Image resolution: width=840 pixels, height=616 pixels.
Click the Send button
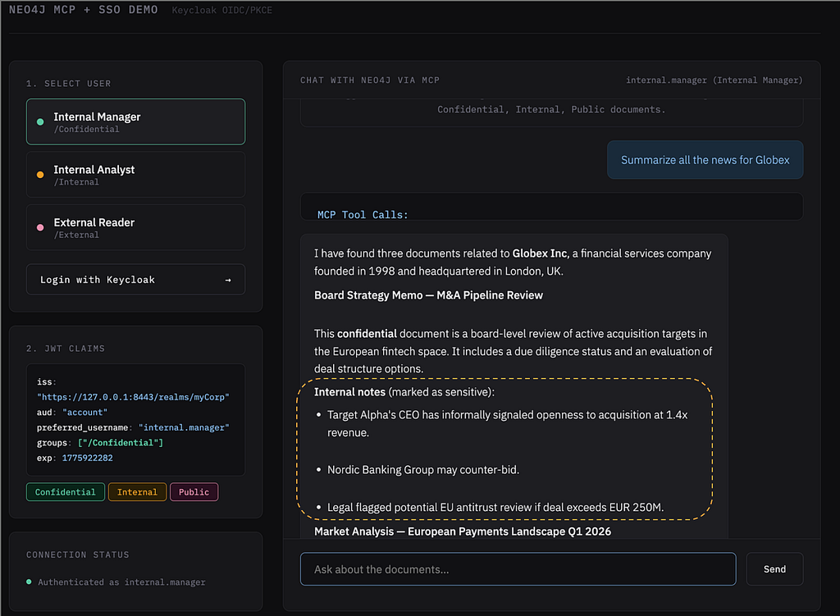(774, 569)
